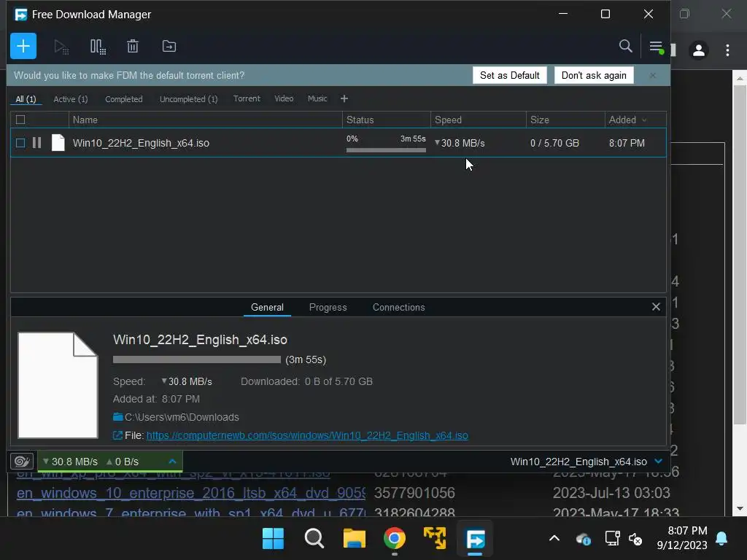Image resolution: width=747 pixels, height=560 pixels.
Task: Click the open folder icon beside C:\Users\vm6\Downloads
Action: [x=117, y=417]
